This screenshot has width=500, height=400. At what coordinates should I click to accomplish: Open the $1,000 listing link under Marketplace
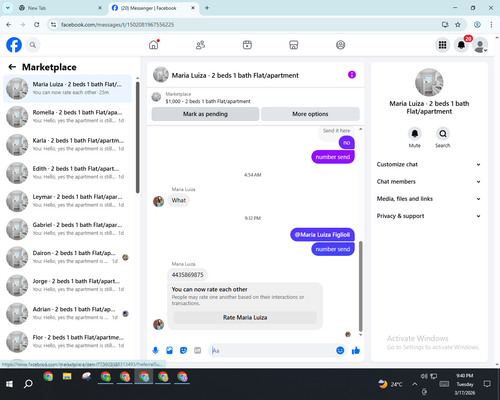[208, 101]
